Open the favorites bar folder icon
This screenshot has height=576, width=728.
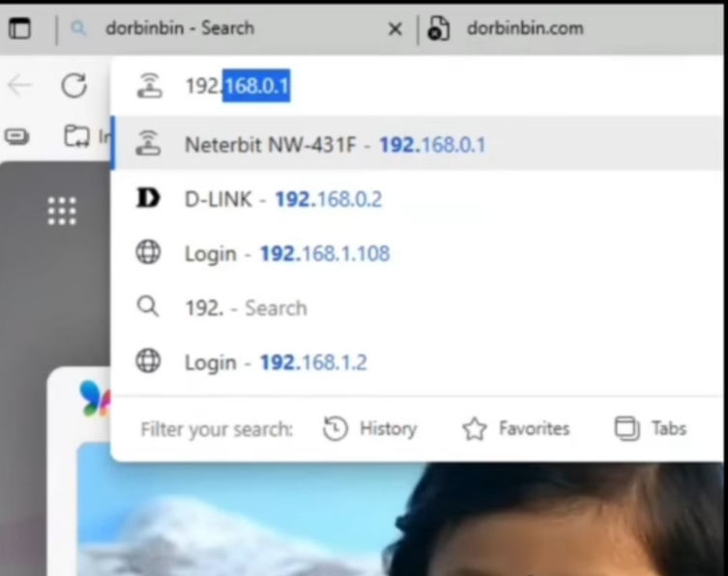pos(76,136)
